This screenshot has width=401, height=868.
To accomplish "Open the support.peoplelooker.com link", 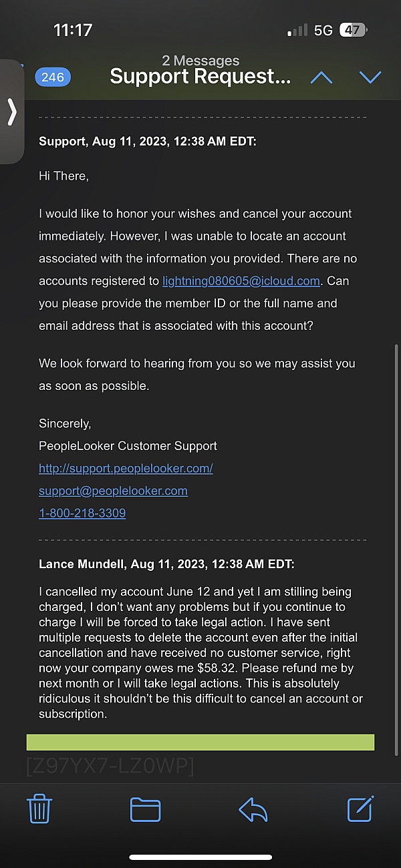I will tap(126, 469).
